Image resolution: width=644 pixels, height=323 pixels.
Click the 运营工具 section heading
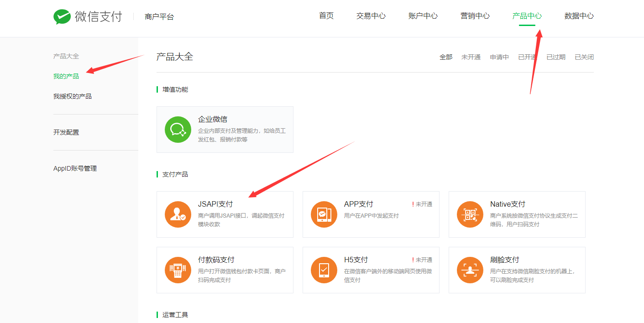click(x=175, y=315)
